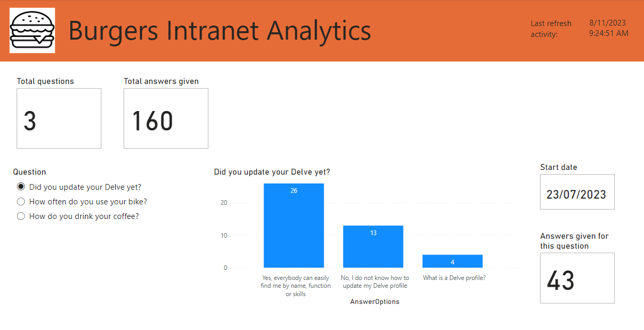Click the AnswerOptions axis title
This screenshot has width=644, height=330.
tap(375, 302)
